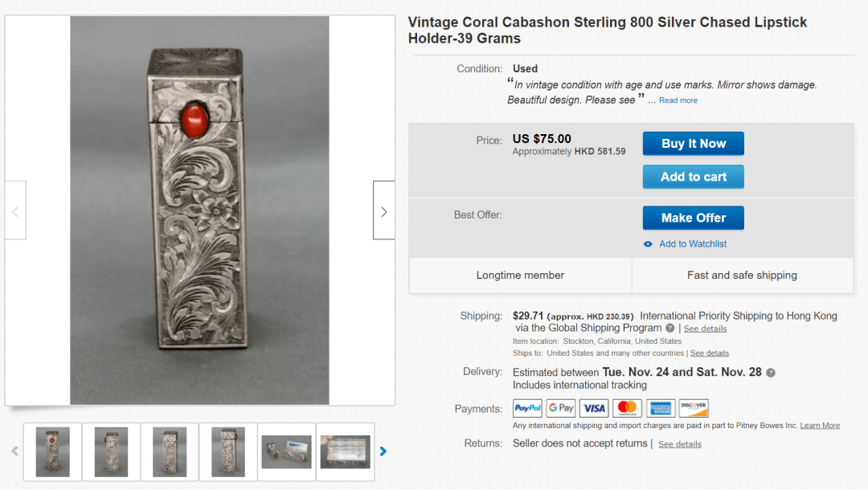This screenshot has height=490, width=868.
Task: Click the Make Offer button
Action: point(693,218)
